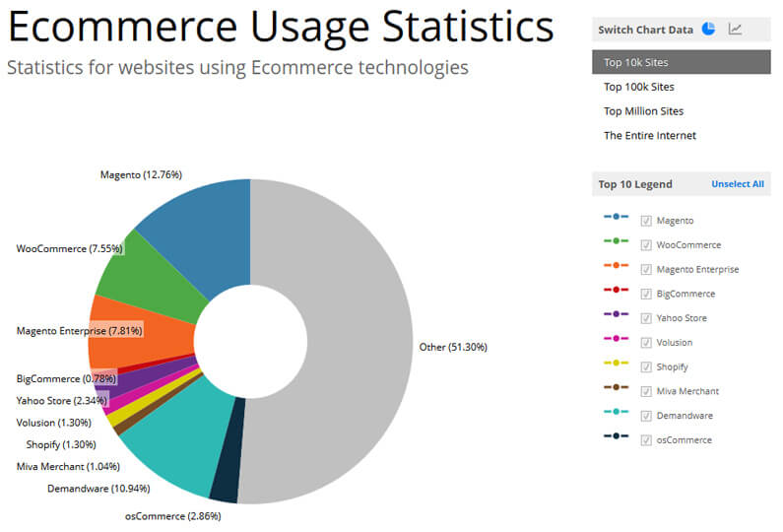Disable the Demandware checkbox
This screenshot has width=783, height=532.
(646, 416)
